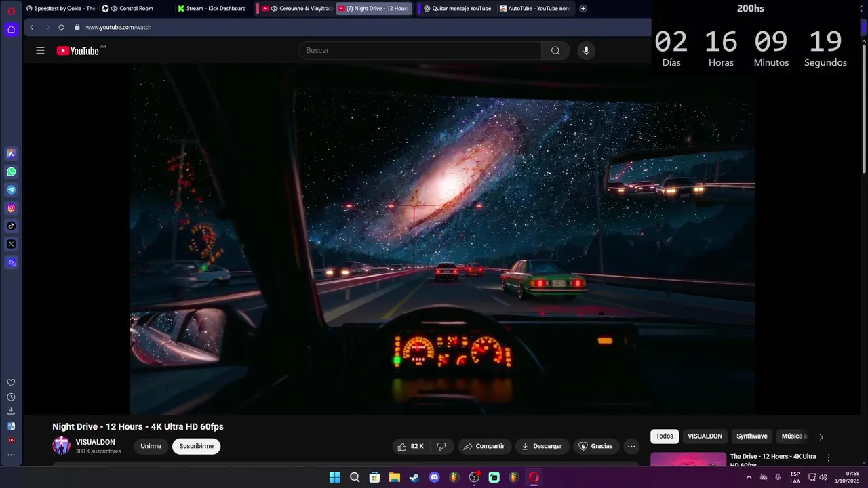Show hidden tray icons chevron
Viewport: 868px width, 488px height.
coord(749,477)
